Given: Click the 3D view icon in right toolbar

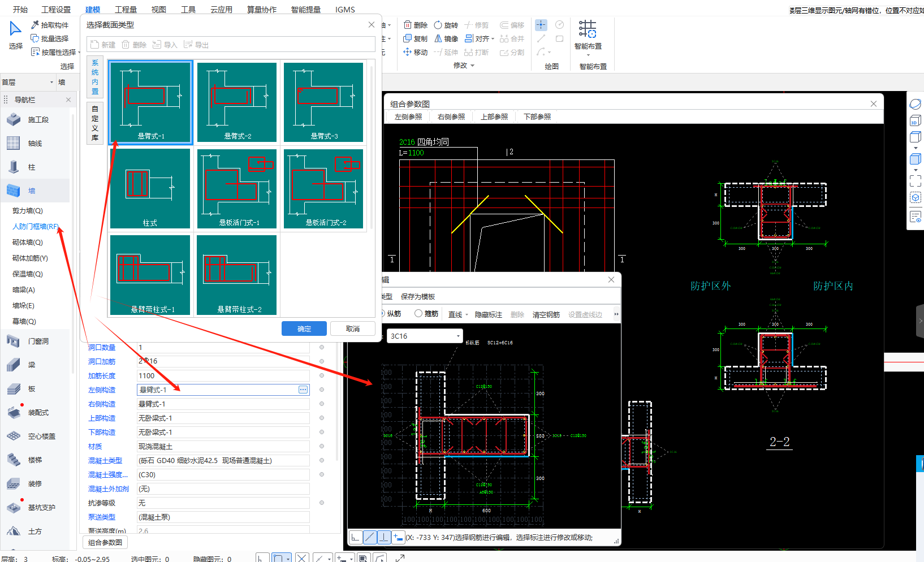Looking at the screenshot, I should tap(915, 121).
